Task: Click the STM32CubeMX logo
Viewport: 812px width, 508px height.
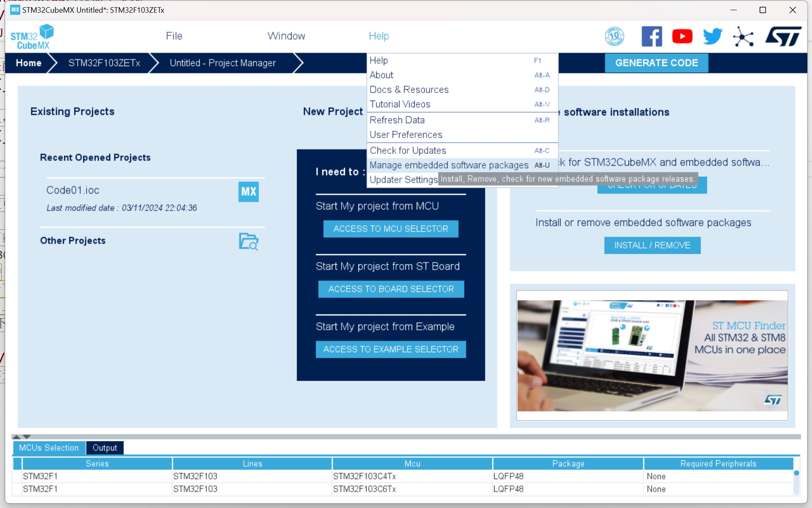Action: pyautogui.click(x=33, y=36)
